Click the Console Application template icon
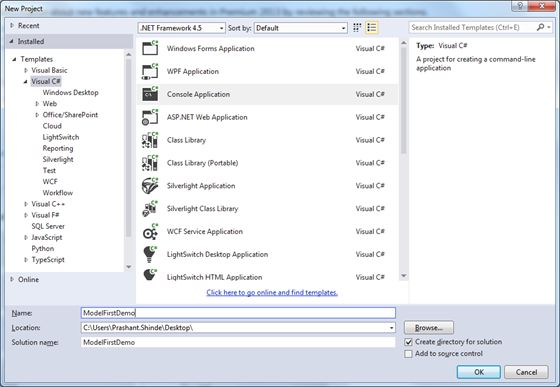 tap(150, 94)
